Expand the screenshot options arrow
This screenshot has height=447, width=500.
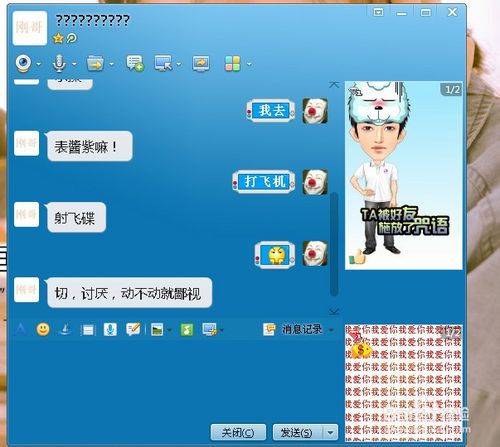coord(222,330)
